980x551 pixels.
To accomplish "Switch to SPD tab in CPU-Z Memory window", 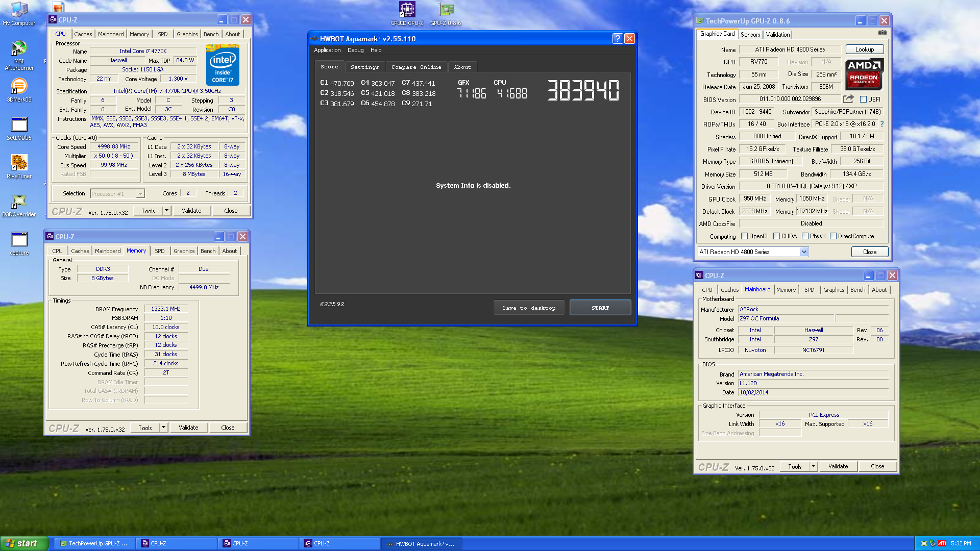I will coord(160,251).
